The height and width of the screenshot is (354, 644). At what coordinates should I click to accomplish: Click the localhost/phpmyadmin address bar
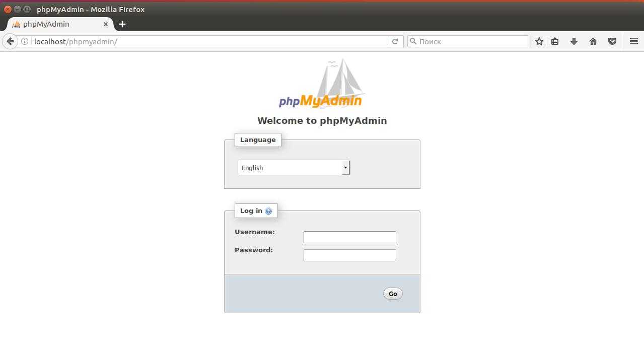[209, 41]
